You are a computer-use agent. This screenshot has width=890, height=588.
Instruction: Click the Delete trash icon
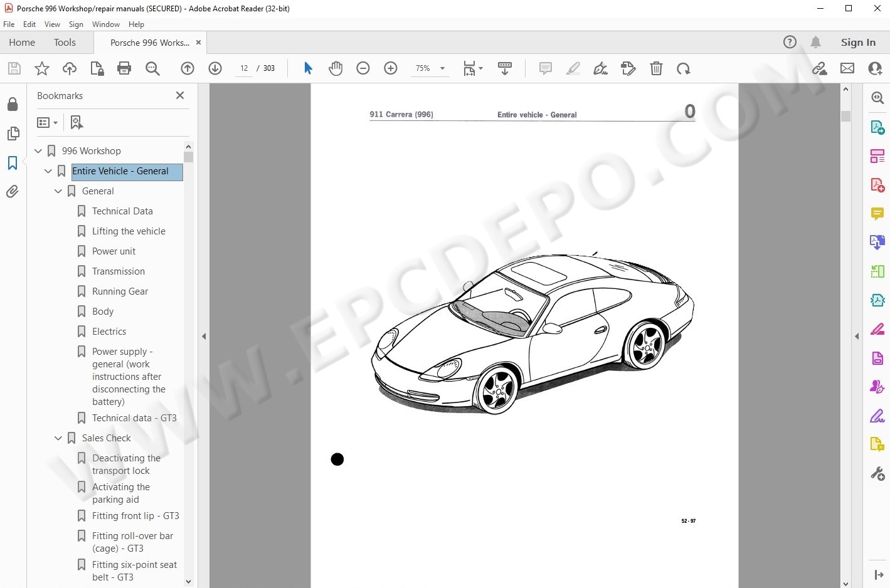[656, 68]
